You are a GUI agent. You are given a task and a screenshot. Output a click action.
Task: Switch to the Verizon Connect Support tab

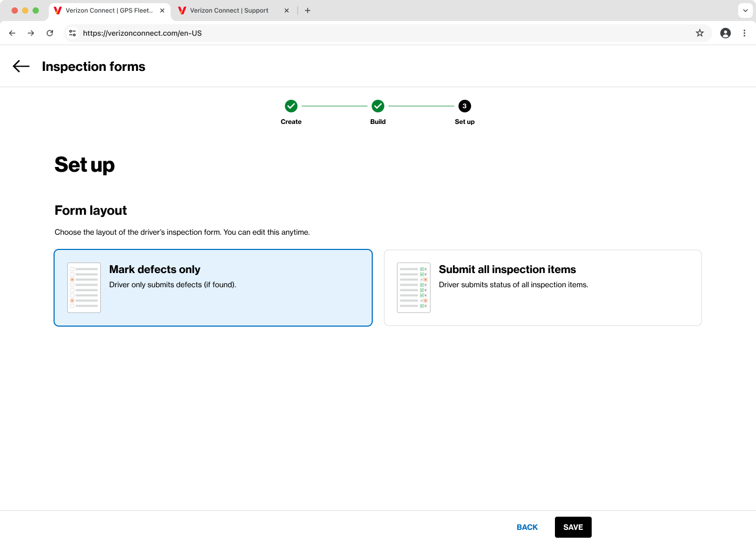pyautogui.click(x=229, y=10)
